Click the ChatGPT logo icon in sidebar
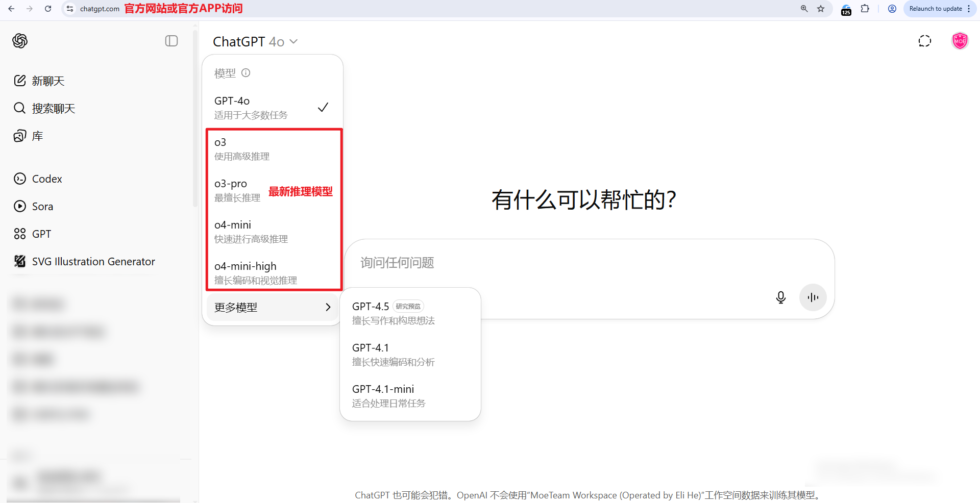980x503 pixels. 20,41
